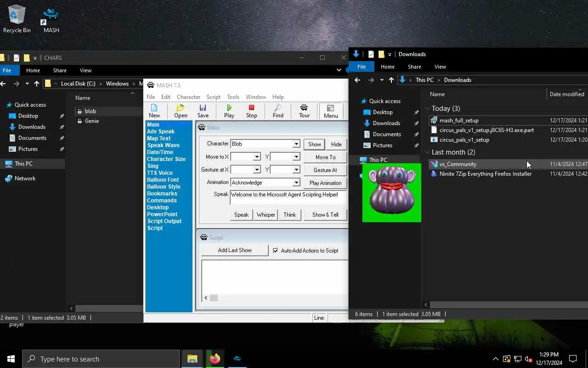Click the Save disk icon in MASH toolbar
Screen dimensions: 588x368
pyautogui.click(x=203, y=111)
